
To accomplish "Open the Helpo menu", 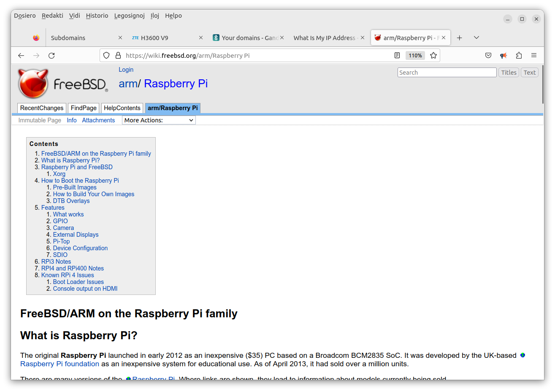I will pyautogui.click(x=173, y=16).
